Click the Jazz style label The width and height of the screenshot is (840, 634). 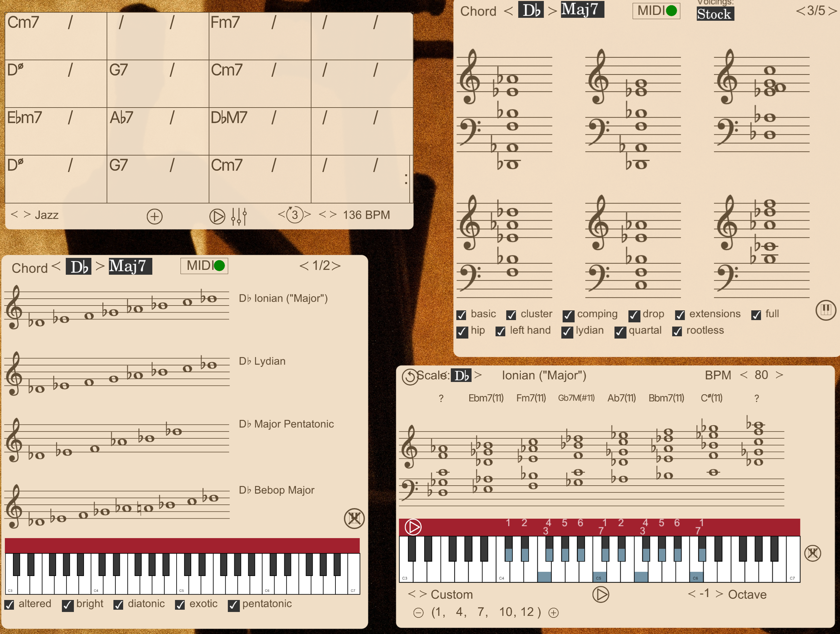[46, 215]
